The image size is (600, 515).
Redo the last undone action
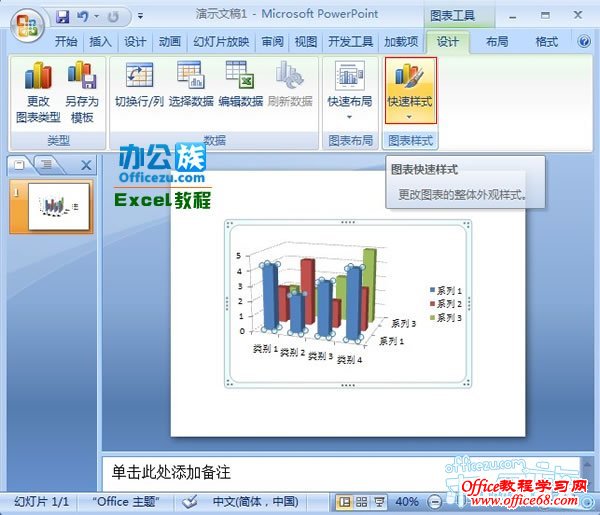tap(113, 16)
